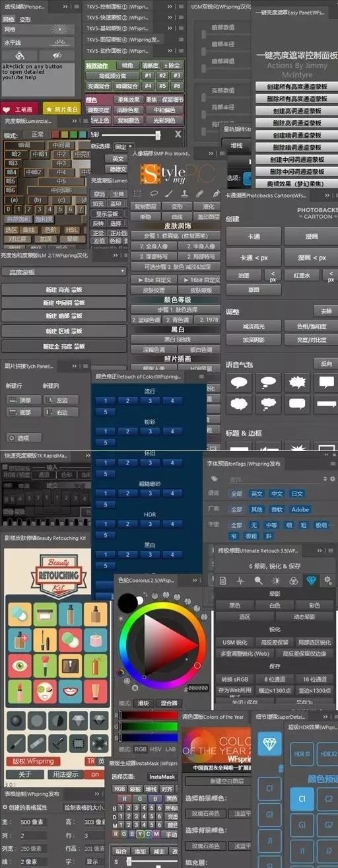The width and height of the screenshot is (338, 868).
Task: Open the 固定 selection dropdown
Action: click(x=123, y=147)
